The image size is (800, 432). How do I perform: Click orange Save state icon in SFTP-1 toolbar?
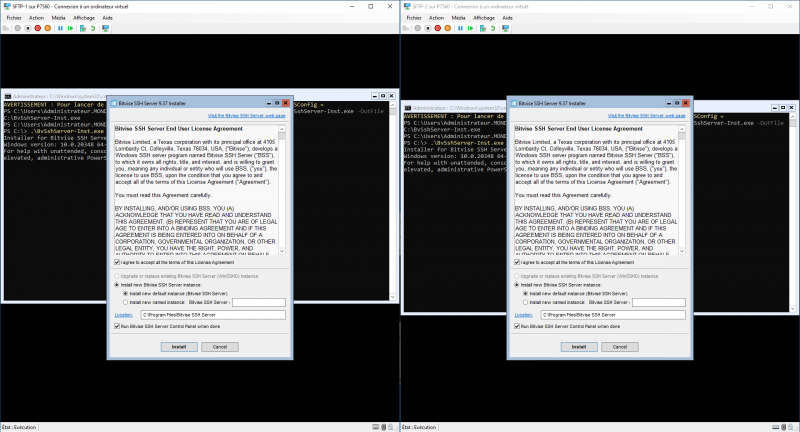click(47, 28)
